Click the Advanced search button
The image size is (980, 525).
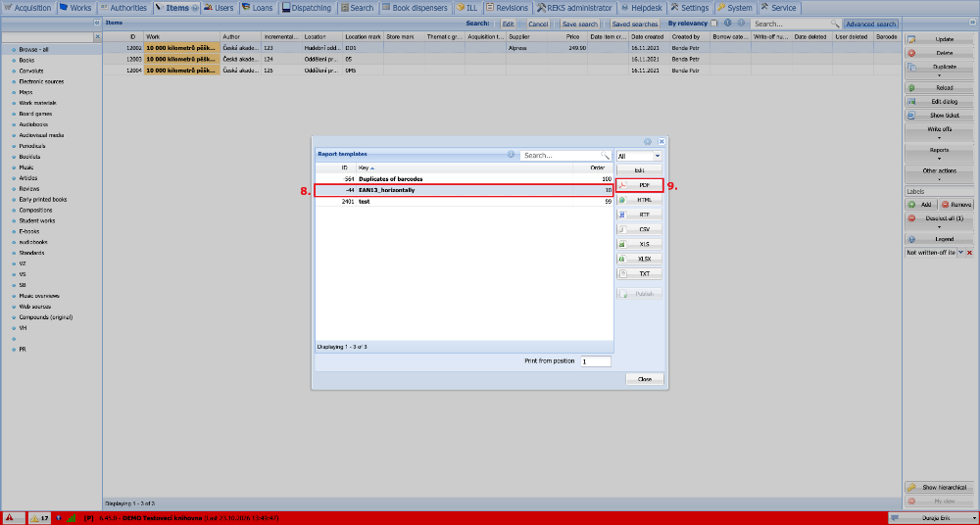pos(870,24)
